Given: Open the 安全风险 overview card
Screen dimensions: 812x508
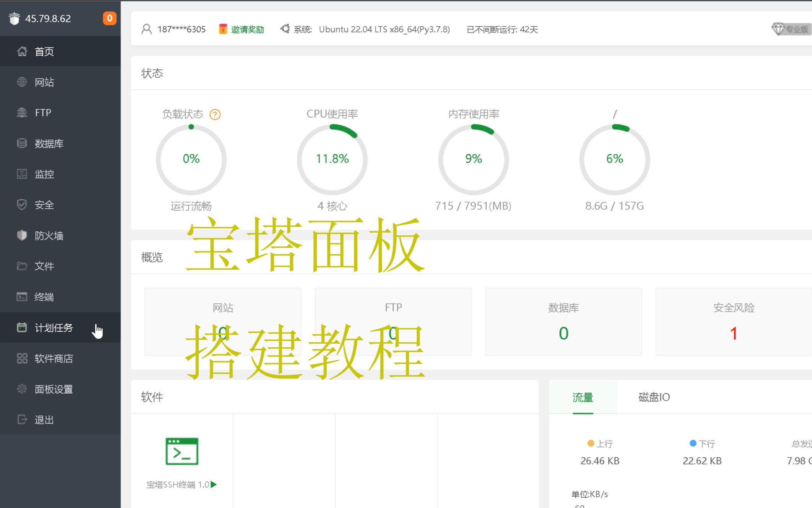Looking at the screenshot, I should pos(734,322).
